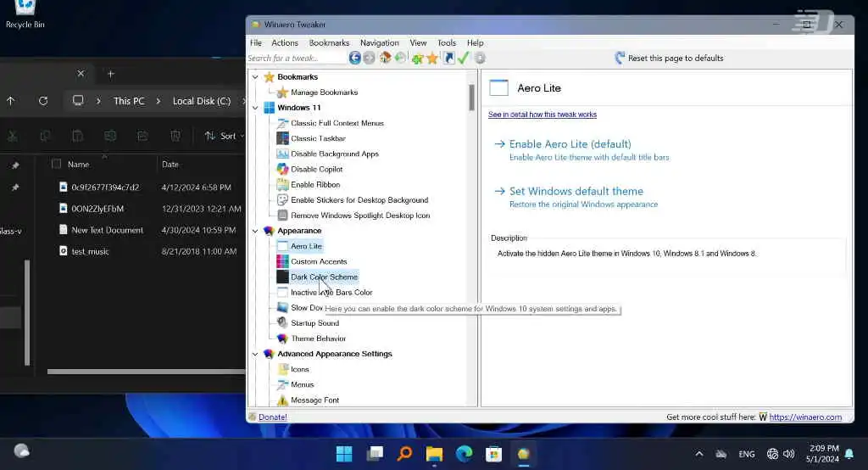Select Classic Taskbar in the tree
The width and height of the screenshot is (868, 470).
[x=319, y=138]
